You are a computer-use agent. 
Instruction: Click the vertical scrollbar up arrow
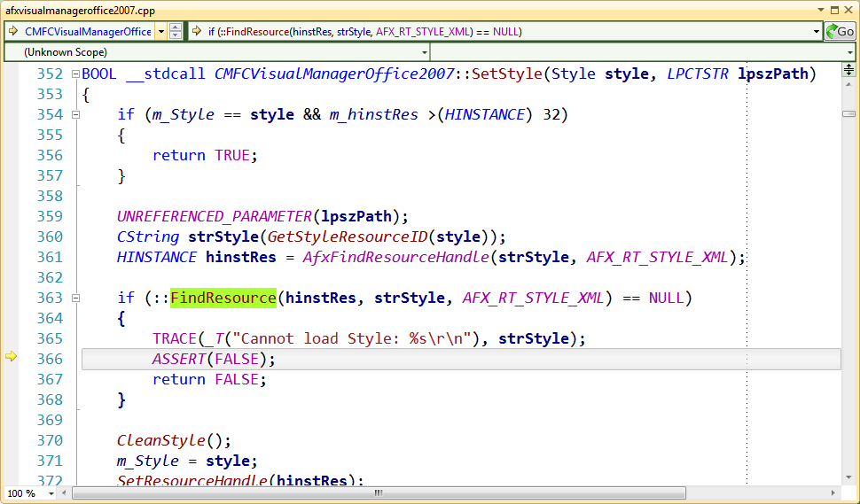pos(848,85)
